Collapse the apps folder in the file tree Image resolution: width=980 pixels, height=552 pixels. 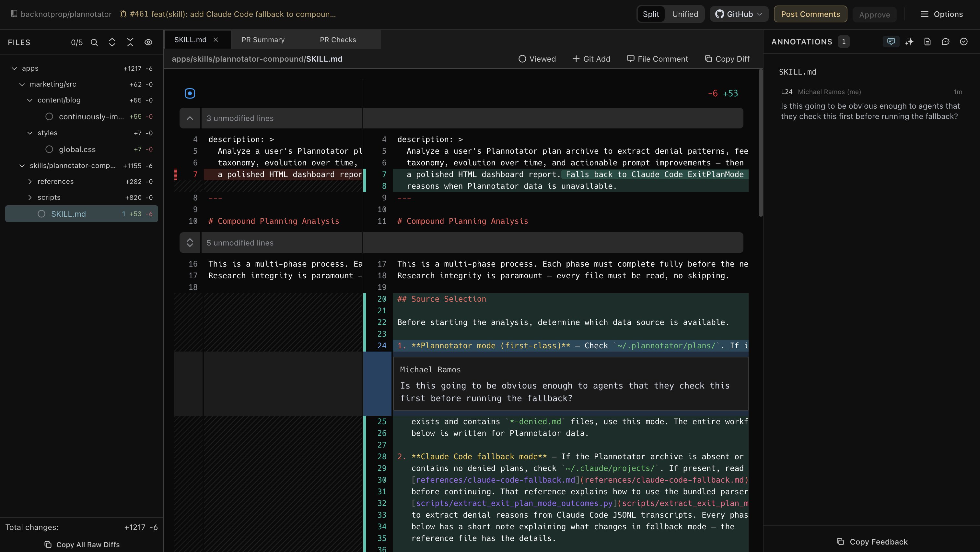pyautogui.click(x=15, y=68)
